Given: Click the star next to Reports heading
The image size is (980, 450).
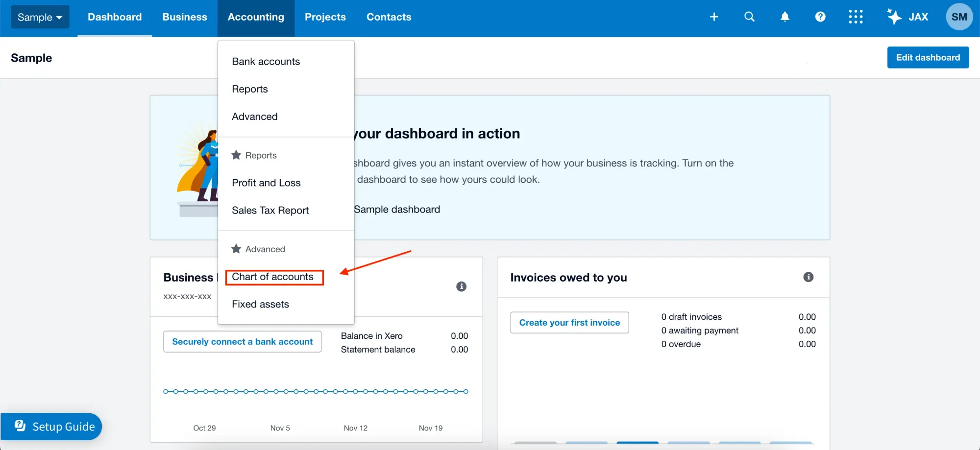Looking at the screenshot, I should [x=236, y=155].
